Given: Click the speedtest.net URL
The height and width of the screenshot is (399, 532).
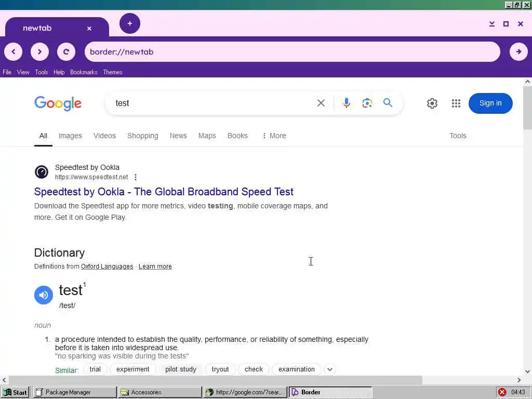Looking at the screenshot, I should pos(91,177).
